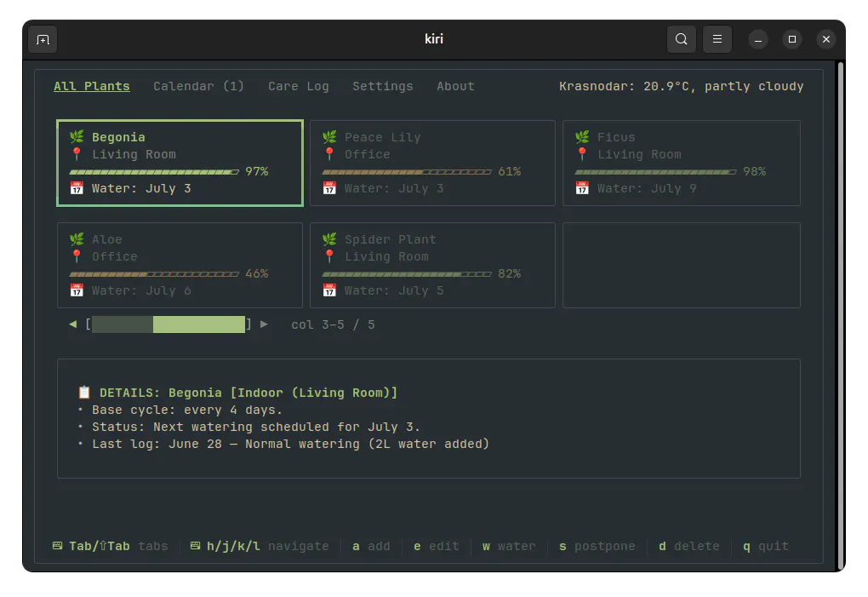Click the leaf icon on Peace Lily card

pos(329,137)
